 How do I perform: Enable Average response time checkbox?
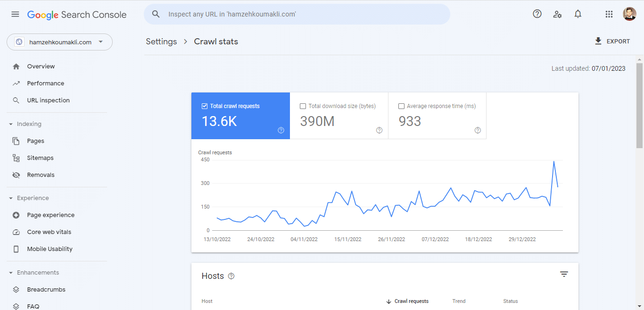(401, 106)
